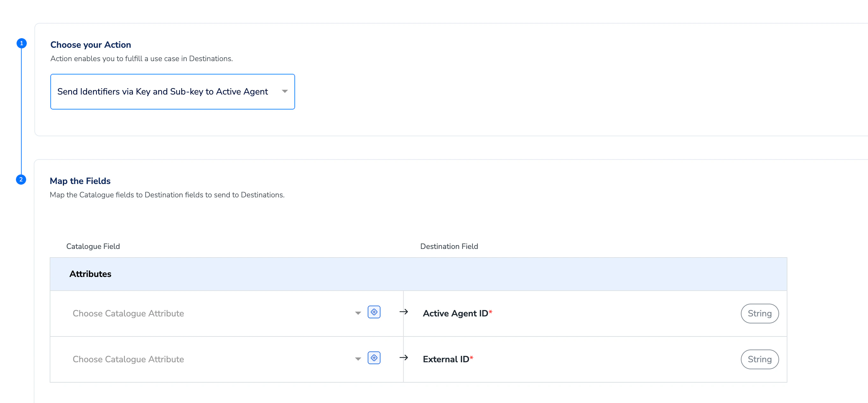Click Choose Catalogue Attribute field in first row
868x403 pixels.
(128, 314)
